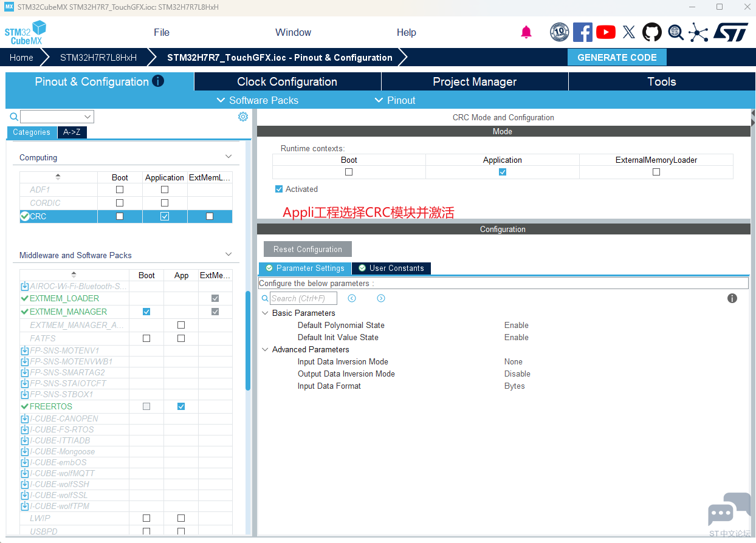Enable Boot runtime context checkbox in Mode panel
Viewport: 756px width, 543px height.
coord(349,172)
